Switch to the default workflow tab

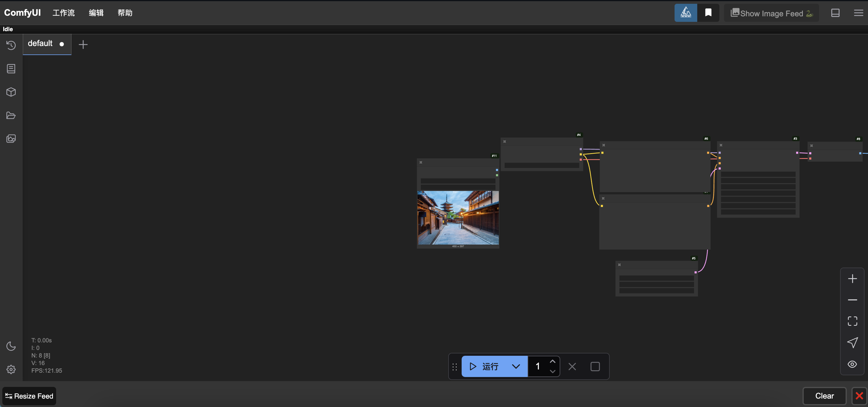click(40, 43)
